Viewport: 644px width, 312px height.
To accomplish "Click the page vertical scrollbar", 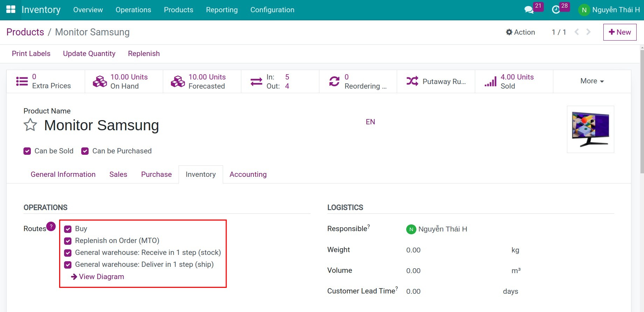I will point(642,111).
